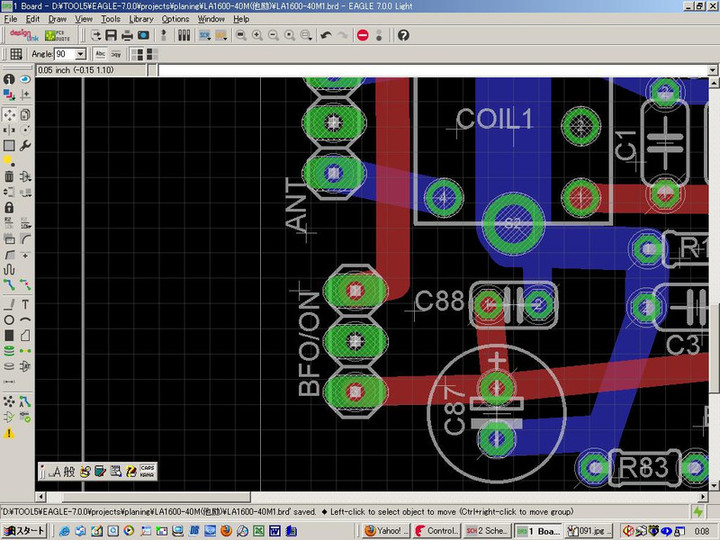Open the Options menu
Image resolution: width=720 pixels, height=540 pixels.
point(175,19)
